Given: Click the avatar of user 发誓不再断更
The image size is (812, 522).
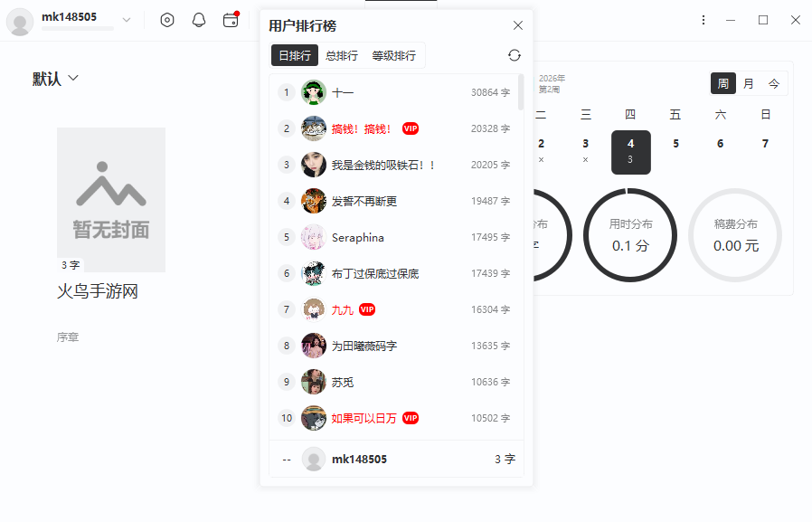Looking at the screenshot, I should click(x=314, y=202).
